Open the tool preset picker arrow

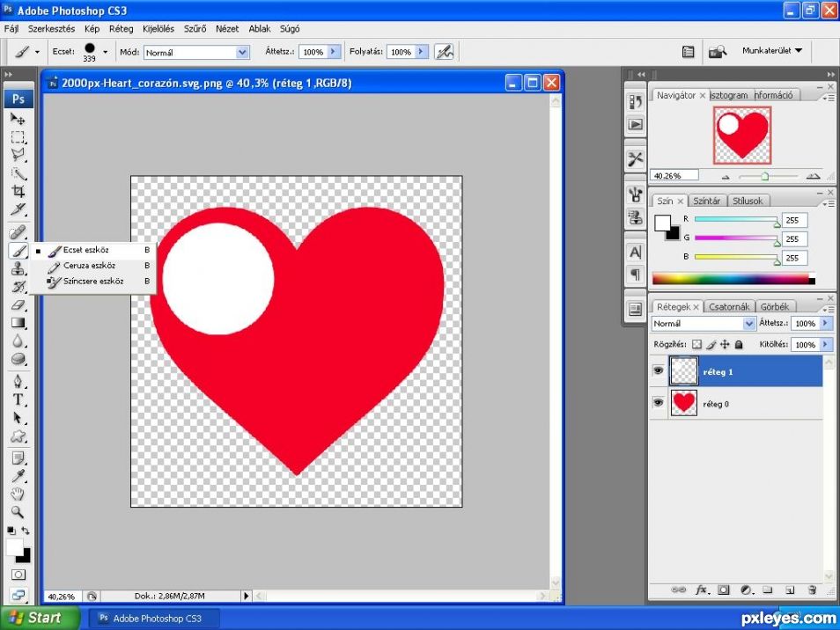click(37, 52)
